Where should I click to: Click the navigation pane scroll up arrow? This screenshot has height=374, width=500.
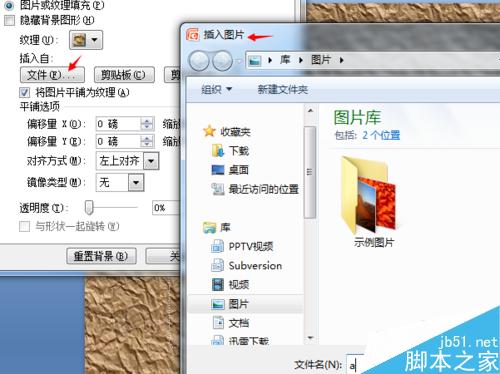pyautogui.click(x=310, y=111)
